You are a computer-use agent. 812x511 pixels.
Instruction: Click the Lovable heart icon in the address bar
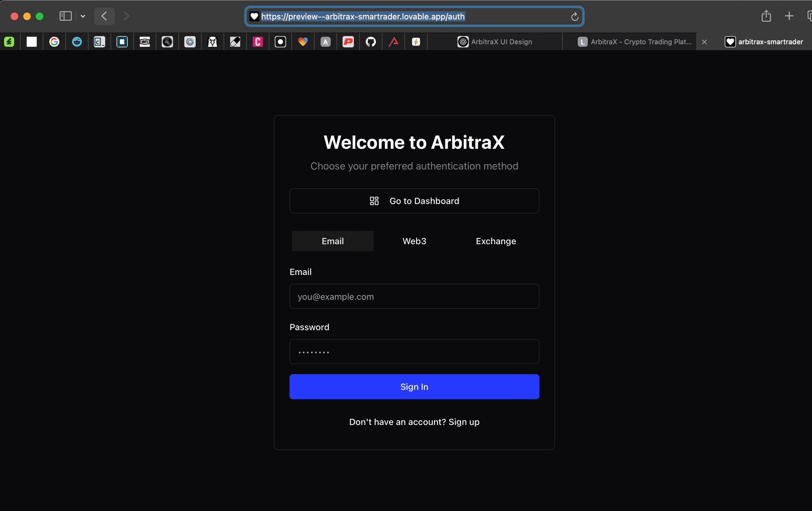point(254,16)
